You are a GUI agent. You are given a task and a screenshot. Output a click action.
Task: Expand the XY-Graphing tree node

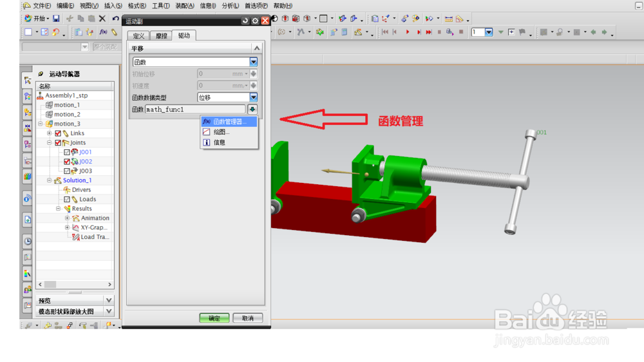[x=67, y=227]
